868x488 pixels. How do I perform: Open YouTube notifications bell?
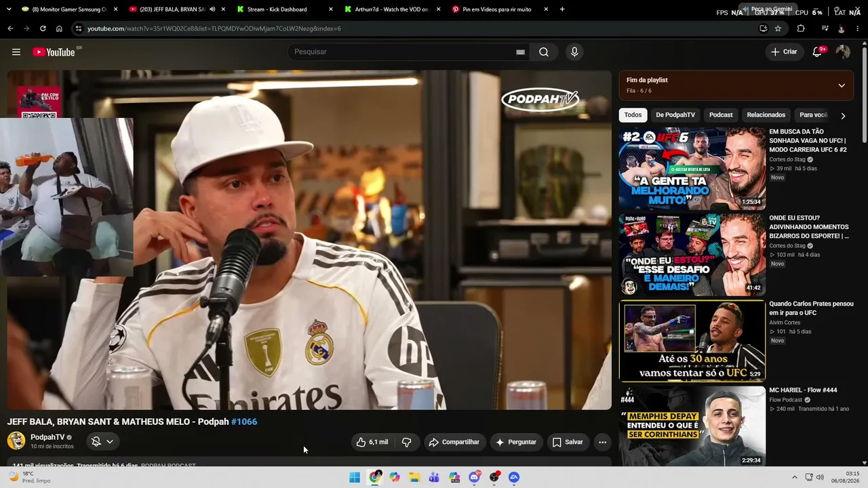click(x=817, y=52)
